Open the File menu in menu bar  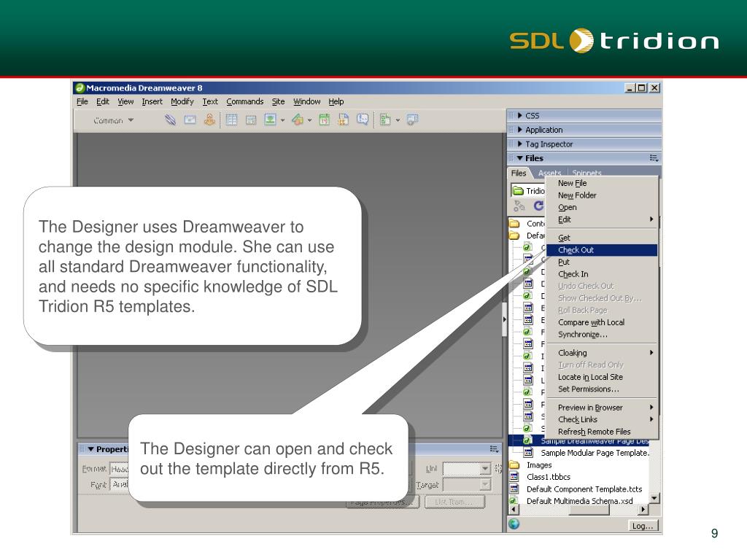(x=82, y=101)
